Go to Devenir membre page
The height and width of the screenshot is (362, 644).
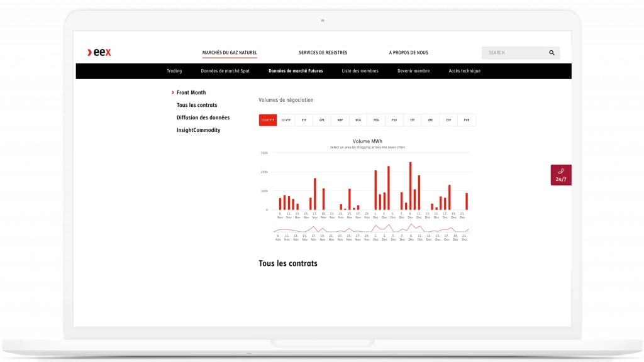pos(413,71)
